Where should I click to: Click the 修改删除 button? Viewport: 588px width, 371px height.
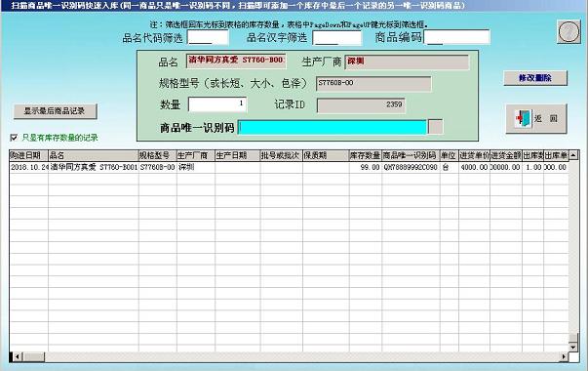[x=535, y=78]
